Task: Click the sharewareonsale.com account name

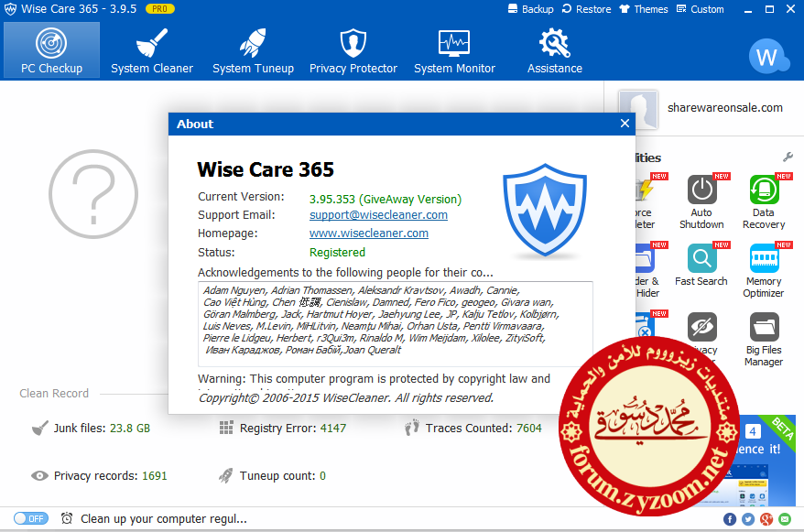Action: (x=725, y=108)
